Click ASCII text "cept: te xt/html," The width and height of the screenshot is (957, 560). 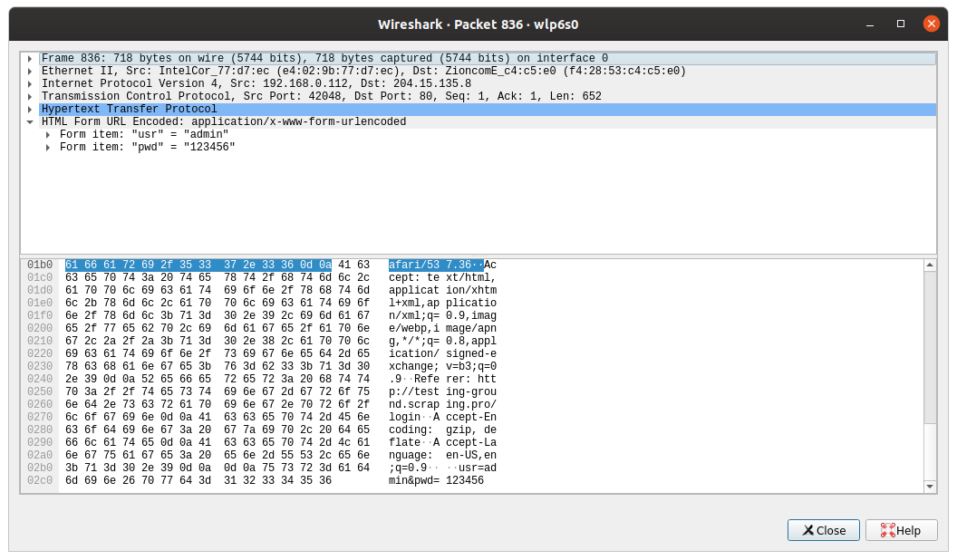442,277
